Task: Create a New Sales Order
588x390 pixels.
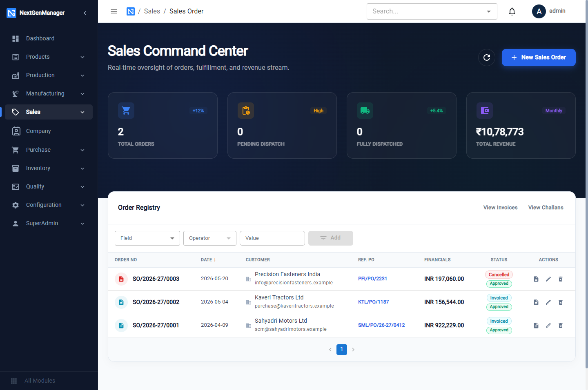Action: coord(539,58)
